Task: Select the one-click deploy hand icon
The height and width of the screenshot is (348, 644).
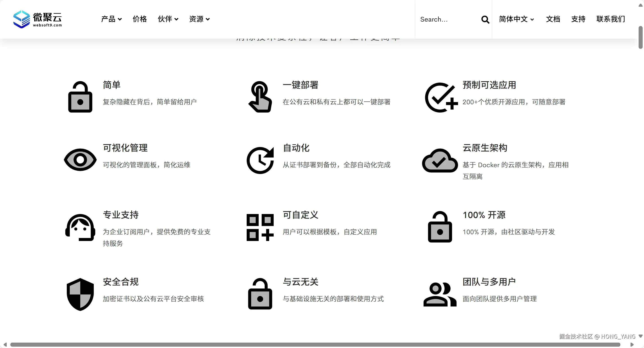Action: [x=260, y=97]
